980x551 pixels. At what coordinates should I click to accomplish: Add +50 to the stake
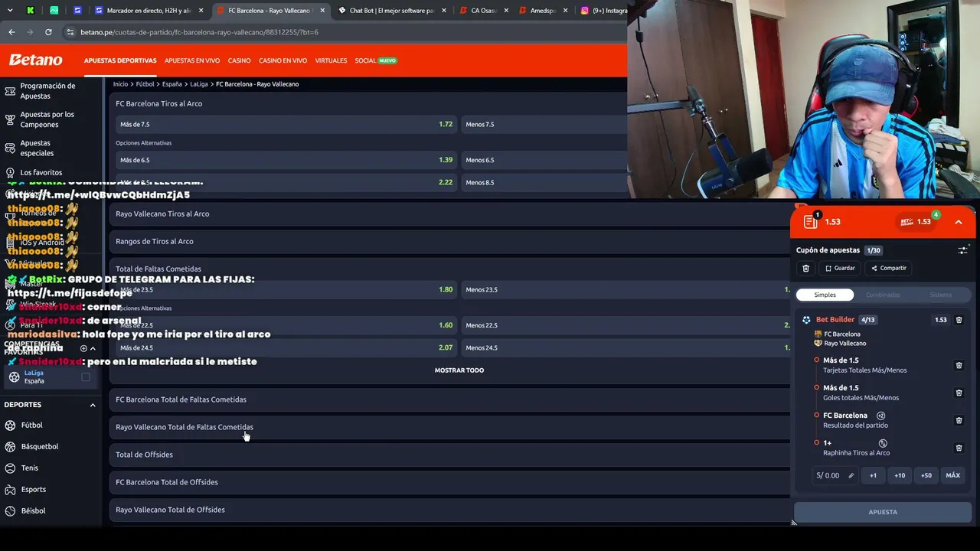(x=926, y=475)
